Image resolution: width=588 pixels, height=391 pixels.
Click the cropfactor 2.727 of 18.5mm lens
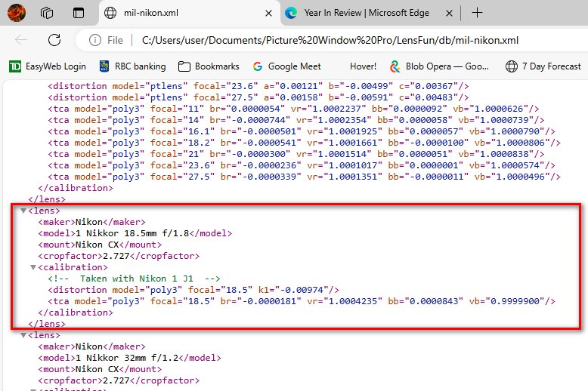coord(116,256)
